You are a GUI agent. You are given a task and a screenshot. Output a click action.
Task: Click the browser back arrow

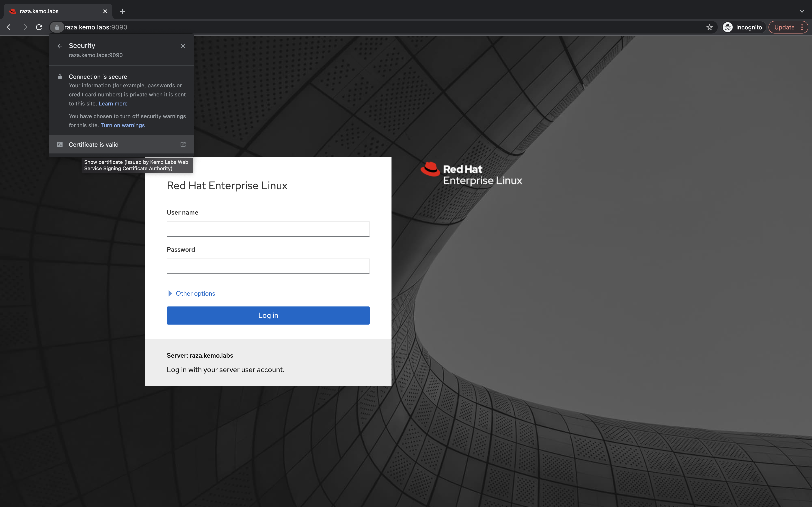coord(10,27)
